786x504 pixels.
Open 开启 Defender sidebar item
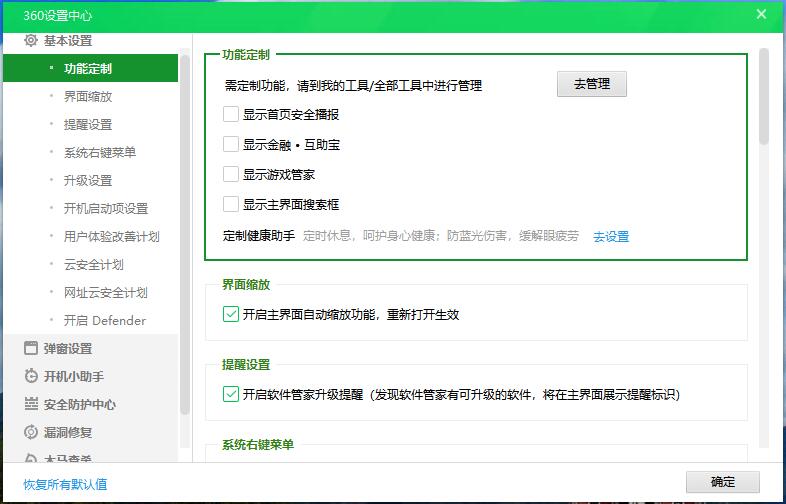105,321
